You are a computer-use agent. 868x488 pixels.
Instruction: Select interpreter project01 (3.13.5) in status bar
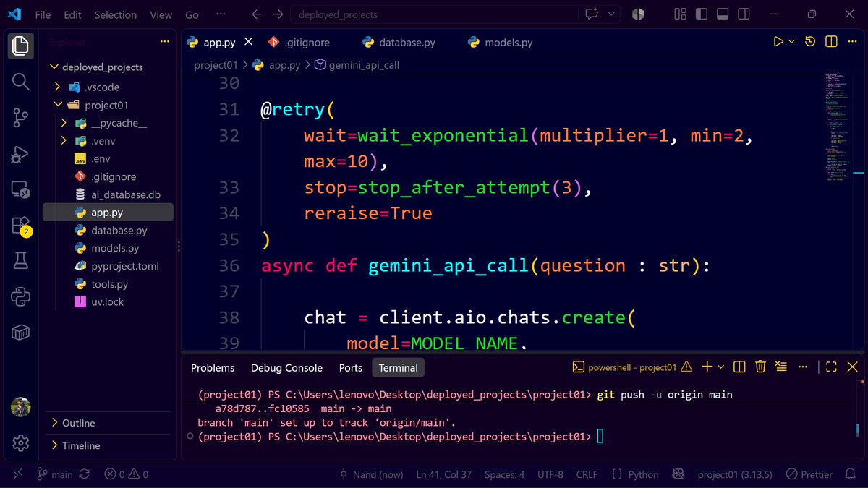point(735,474)
